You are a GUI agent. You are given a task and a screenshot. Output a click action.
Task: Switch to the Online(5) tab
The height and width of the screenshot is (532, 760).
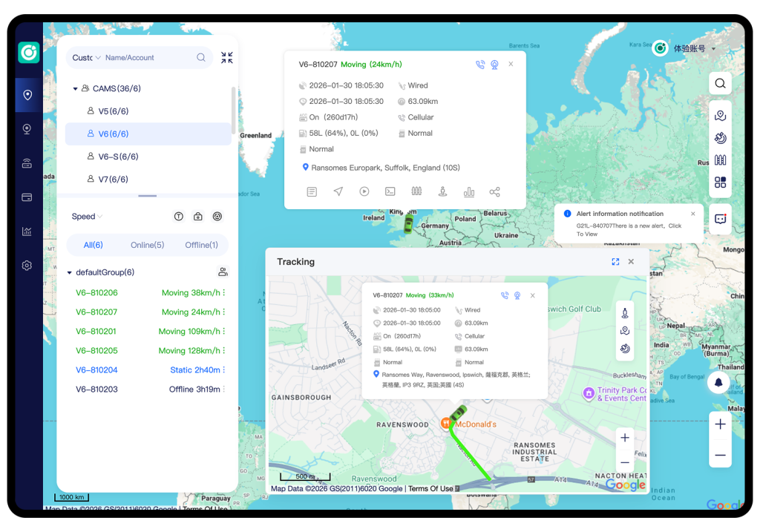click(148, 245)
